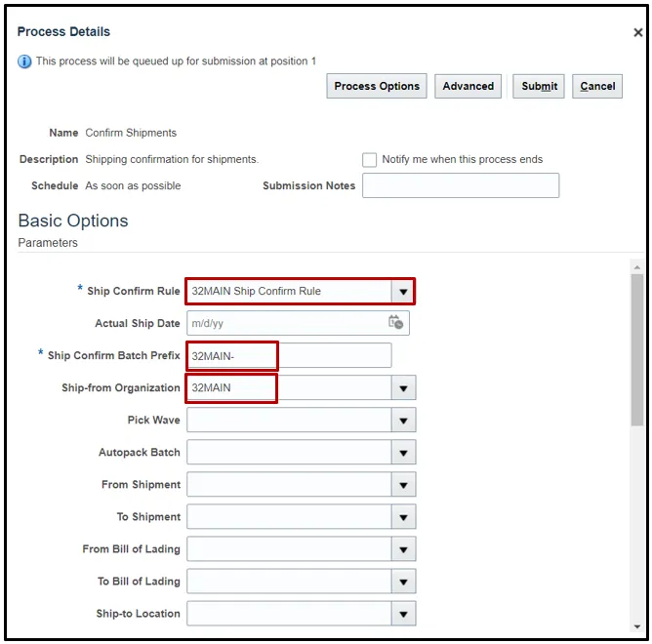652x644 pixels.
Task: Click the information icon beside queue message
Action: click(x=25, y=61)
